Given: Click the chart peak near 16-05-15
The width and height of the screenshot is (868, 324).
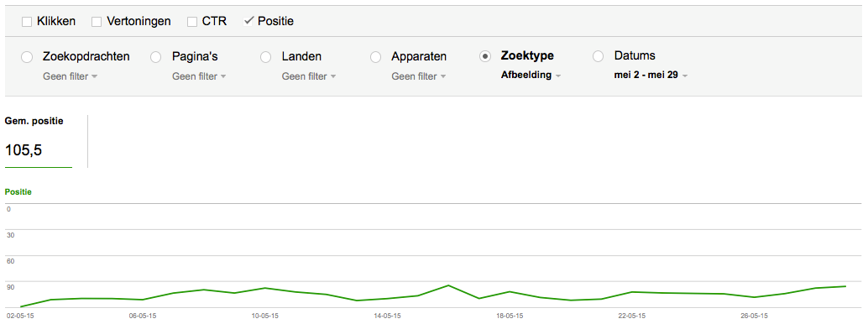Looking at the screenshot, I should (448, 285).
